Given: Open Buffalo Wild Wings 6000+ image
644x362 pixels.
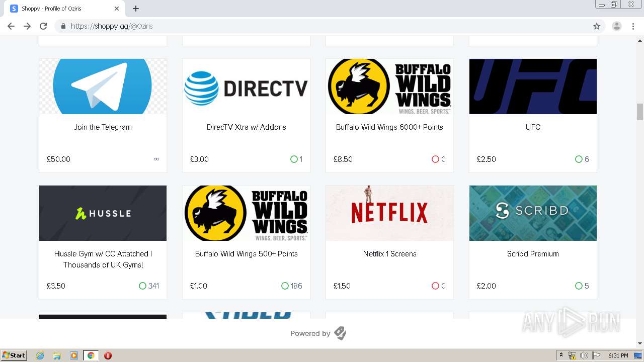Looking at the screenshot, I should click(x=389, y=86).
